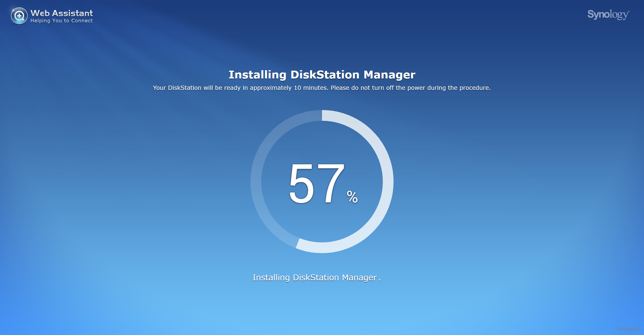The height and width of the screenshot is (335, 644).
Task: Click the Moonglade watermark in the corner
Action: click(629, 329)
